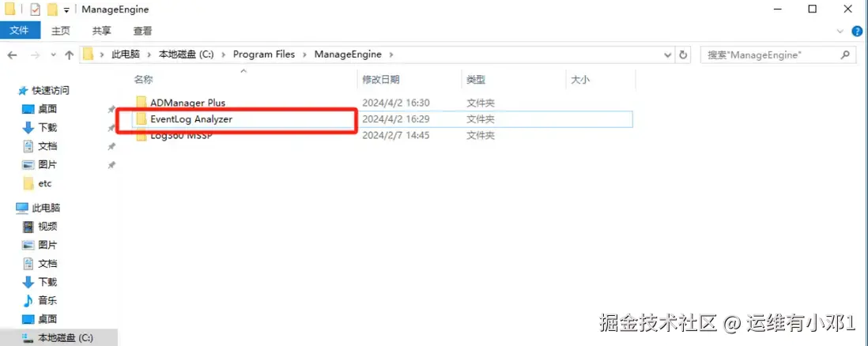Click the quick access star icon
868x346 pixels.
[x=23, y=90]
